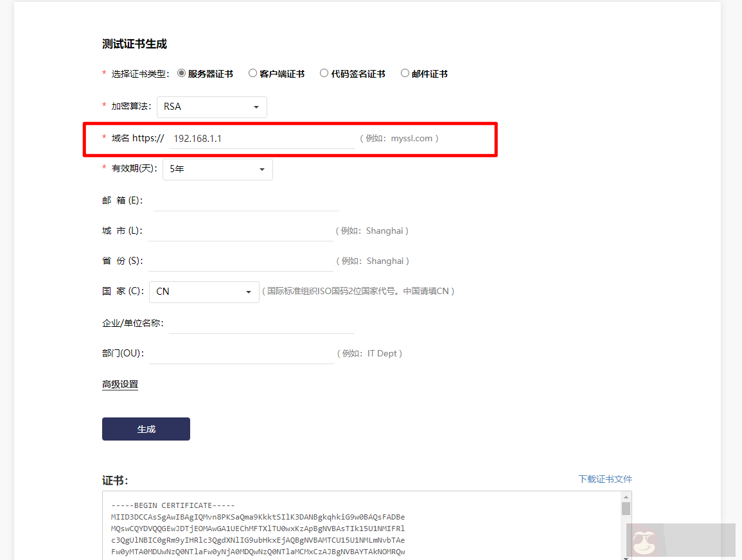Click the 有效期 dropdown arrow

(x=261, y=169)
